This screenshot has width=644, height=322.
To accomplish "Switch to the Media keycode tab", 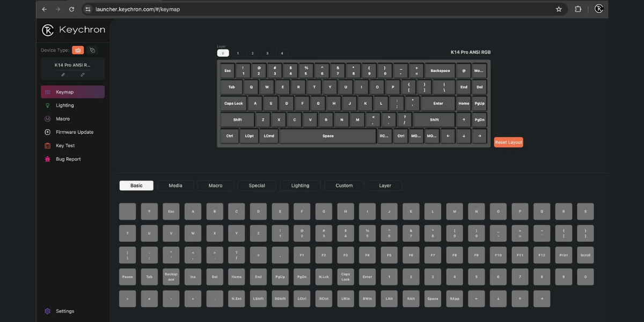I will pyautogui.click(x=175, y=186).
